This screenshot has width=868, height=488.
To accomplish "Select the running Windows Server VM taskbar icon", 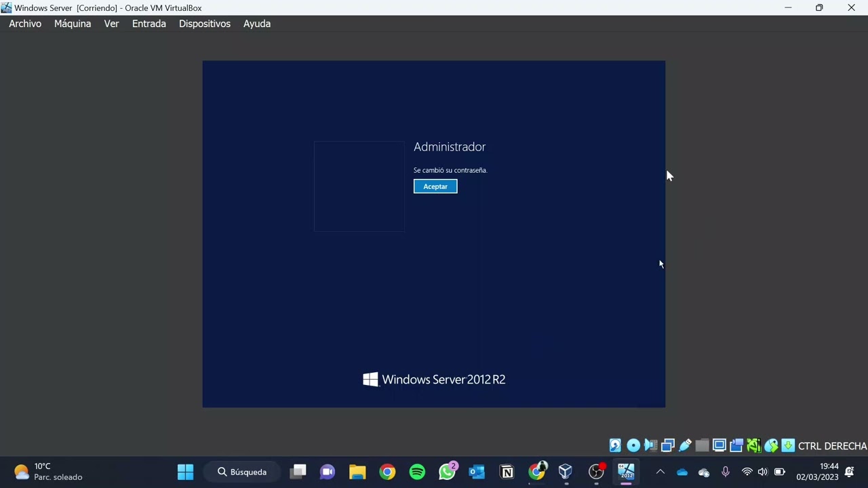I will pyautogui.click(x=626, y=472).
